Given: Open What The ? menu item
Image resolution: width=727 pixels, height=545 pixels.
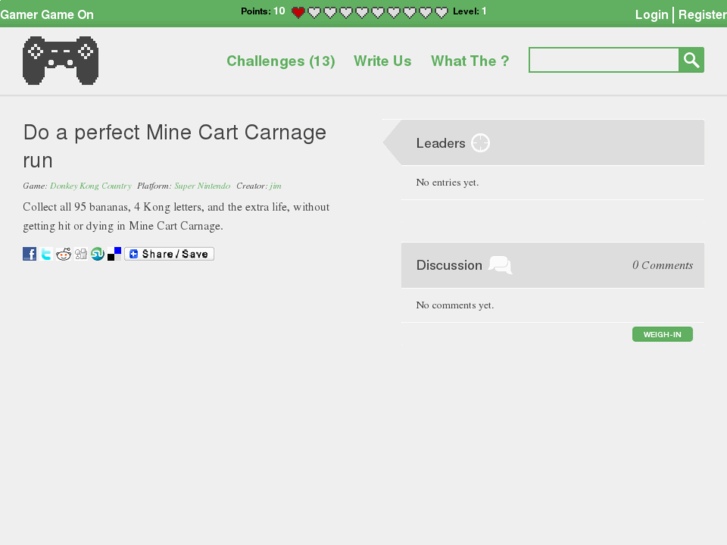Looking at the screenshot, I should click(x=470, y=61).
